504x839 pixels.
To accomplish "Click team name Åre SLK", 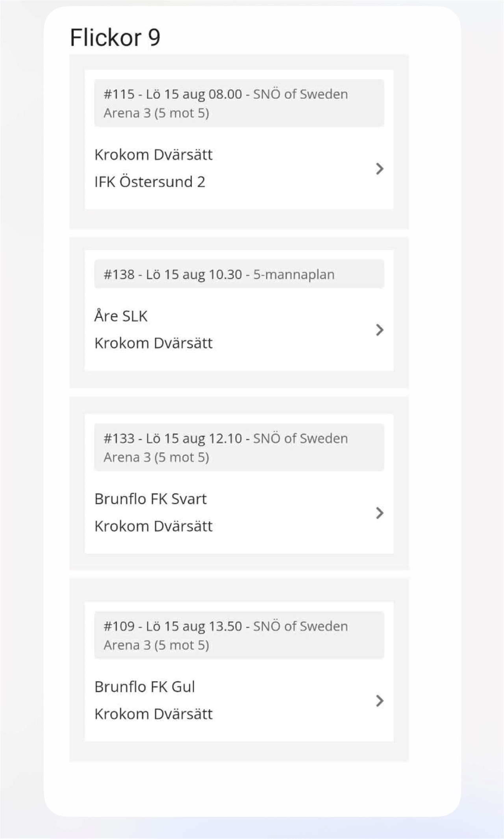I will pyautogui.click(x=121, y=316).
